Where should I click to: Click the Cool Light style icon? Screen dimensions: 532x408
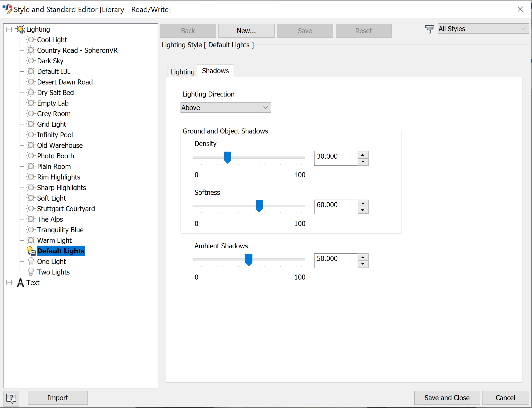coord(31,40)
